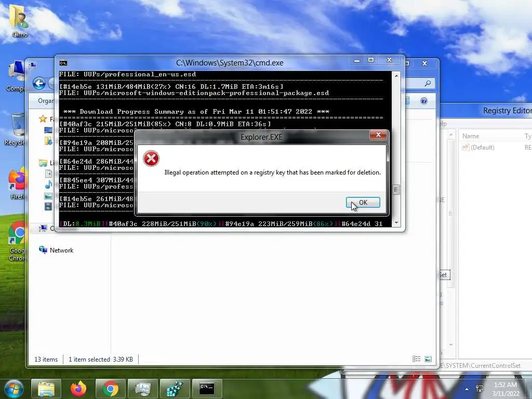Screen dimensions: 532x399
Task: Click the ab string icon beside (Default)
Action: coord(465,147)
